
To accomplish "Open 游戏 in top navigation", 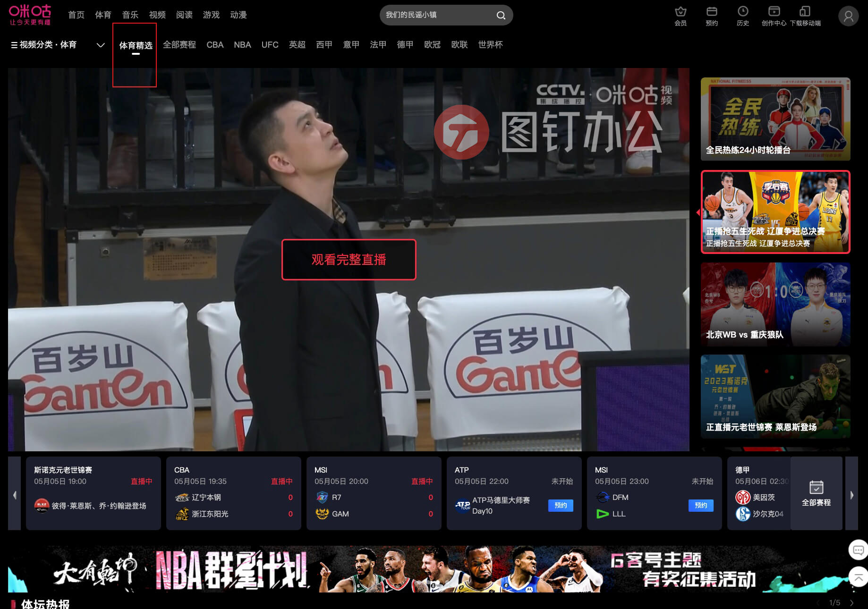I will (211, 15).
